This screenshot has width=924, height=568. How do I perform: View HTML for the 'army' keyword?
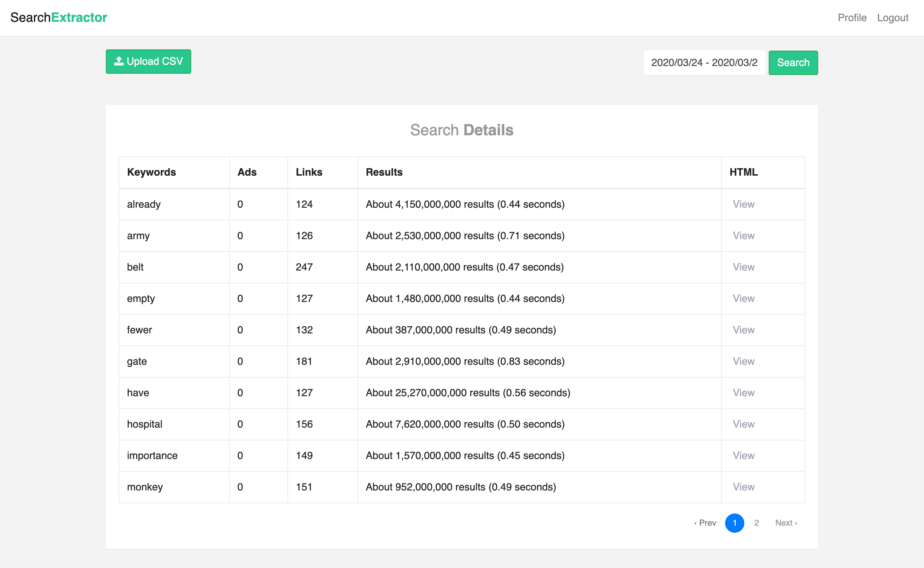click(743, 236)
